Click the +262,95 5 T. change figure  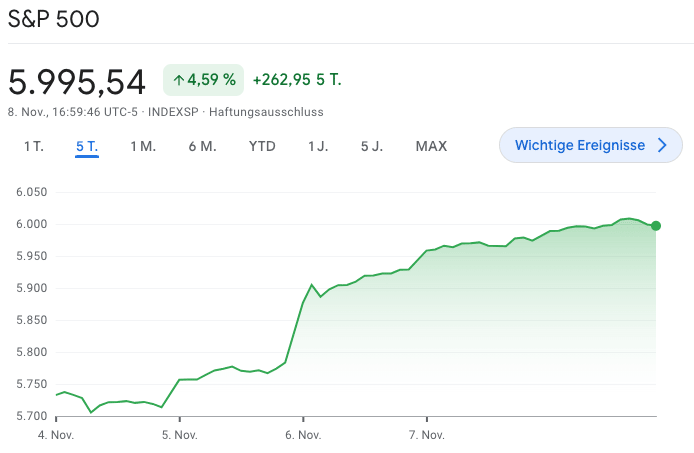[x=297, y=80]
